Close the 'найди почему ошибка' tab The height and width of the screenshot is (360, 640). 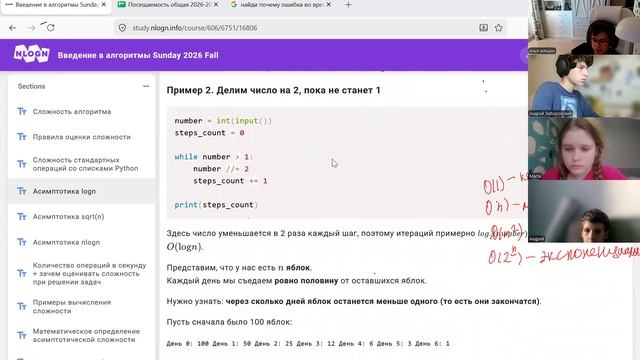click(x=329, y=4)
